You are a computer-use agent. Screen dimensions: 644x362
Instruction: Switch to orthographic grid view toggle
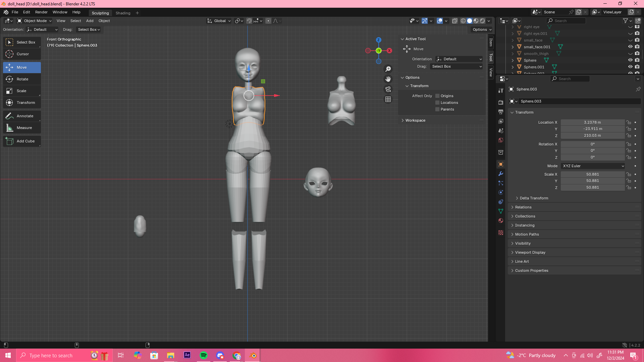[388, 99]
